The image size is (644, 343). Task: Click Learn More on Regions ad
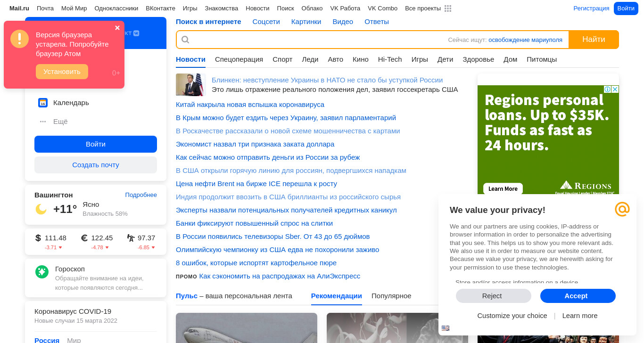503,188
